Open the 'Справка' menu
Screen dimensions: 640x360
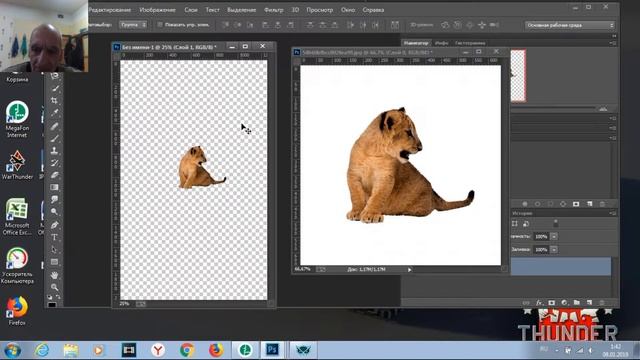point(373,10)
